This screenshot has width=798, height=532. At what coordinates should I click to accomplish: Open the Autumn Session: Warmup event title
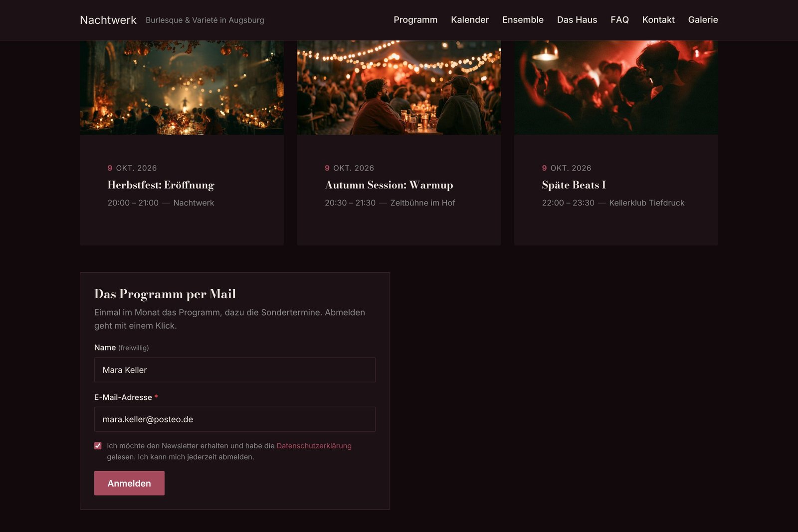389,185
